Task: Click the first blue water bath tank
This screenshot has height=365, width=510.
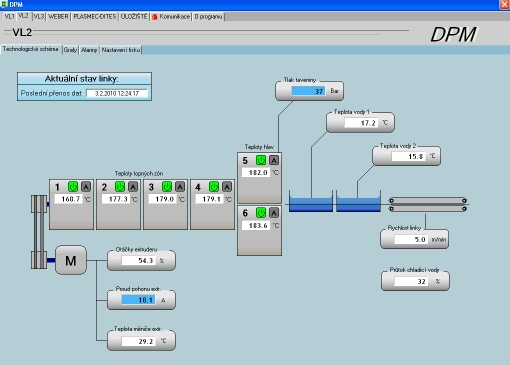Action: pyautogui.click(x=311, y=202)
